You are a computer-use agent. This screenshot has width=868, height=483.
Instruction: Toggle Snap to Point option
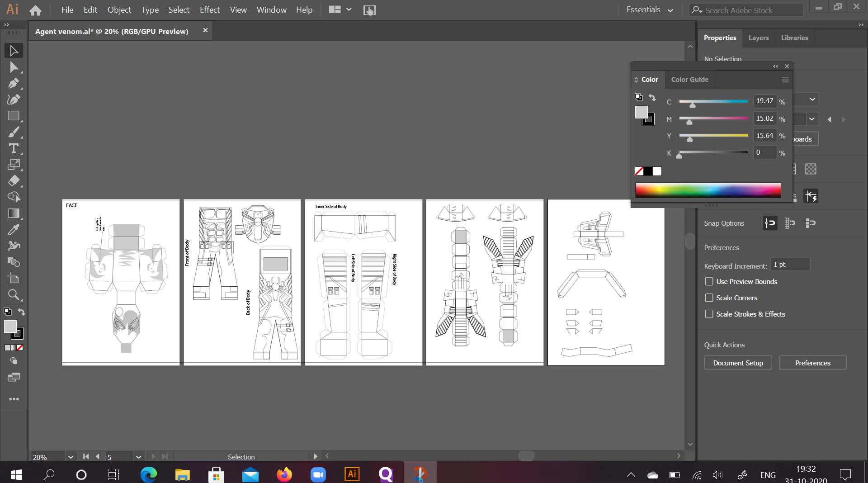pos(770,223)
